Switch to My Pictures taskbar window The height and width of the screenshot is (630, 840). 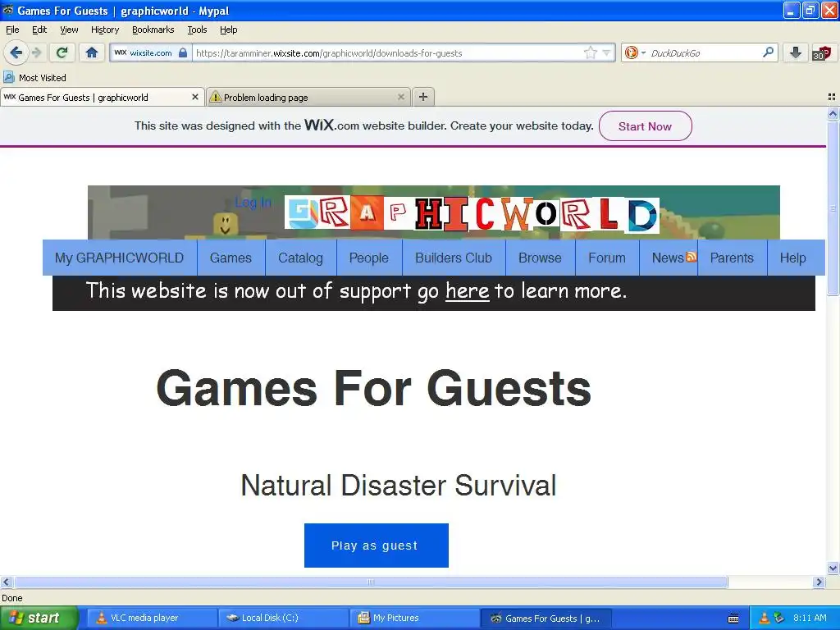(x=414, y=619)
